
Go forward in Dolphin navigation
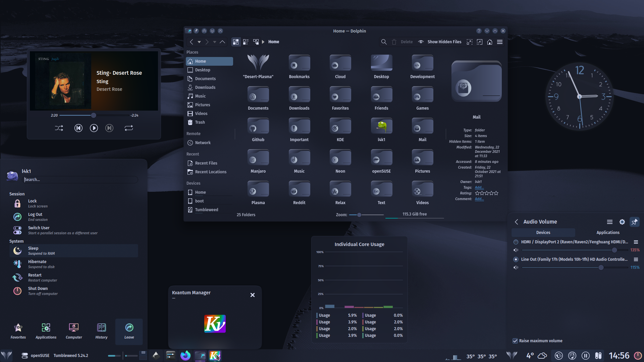click(207, 42)
